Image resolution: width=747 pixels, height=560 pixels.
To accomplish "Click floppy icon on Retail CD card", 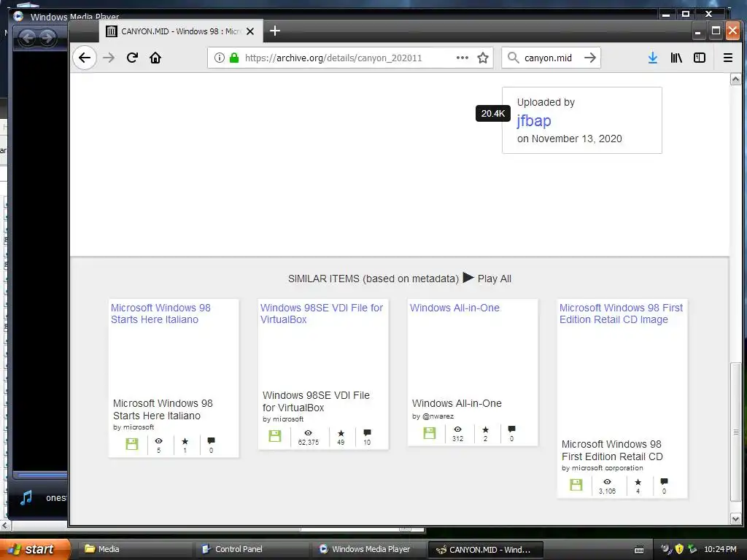I will [x=576, y=485].
